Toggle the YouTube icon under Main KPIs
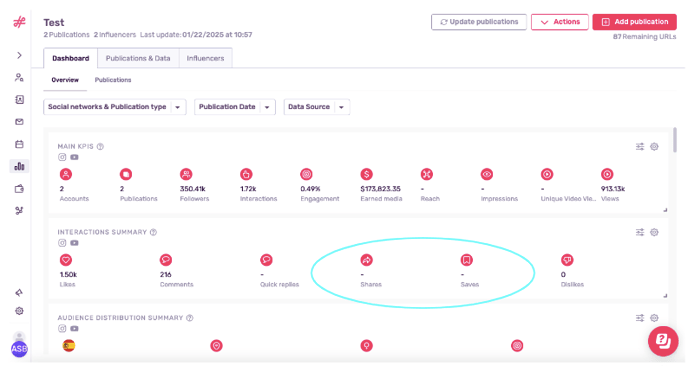The image size is (688, 366). pos(75,157)
